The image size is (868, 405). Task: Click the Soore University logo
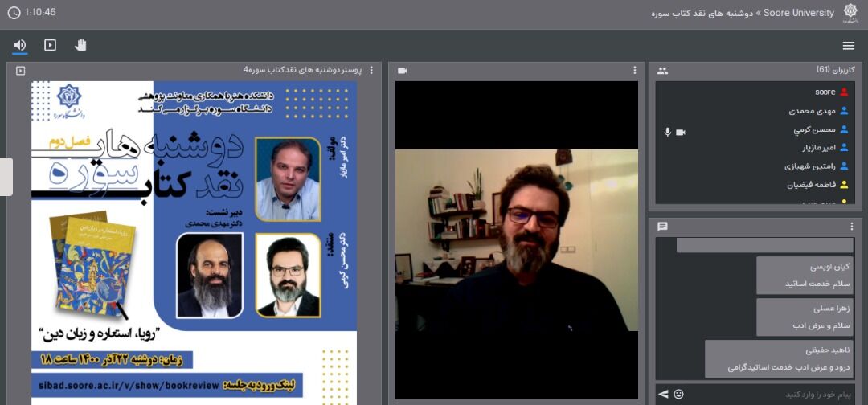click(x=850, y=13)
